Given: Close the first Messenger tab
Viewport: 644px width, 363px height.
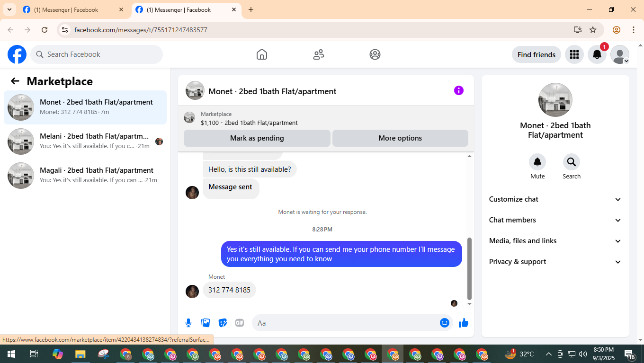Looking at the screenshot, I should (121, 9).
